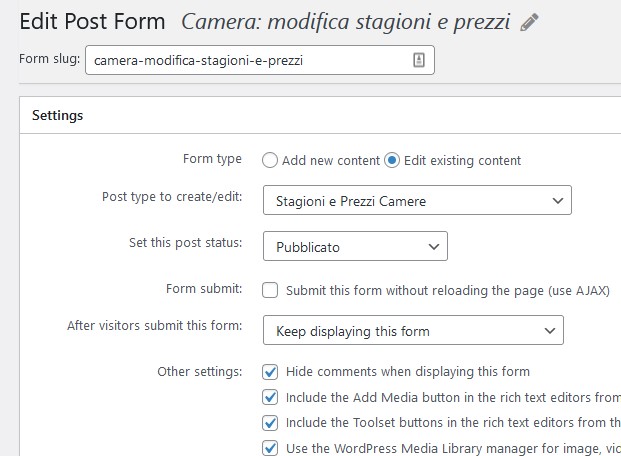The height and width of the screenshot is (456, 621).
Task: Click into the Form slug text field
Action: tap(260, 60)
